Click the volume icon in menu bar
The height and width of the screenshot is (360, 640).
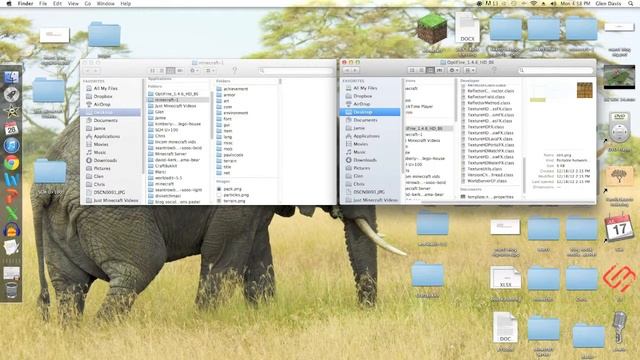[553, 3]
